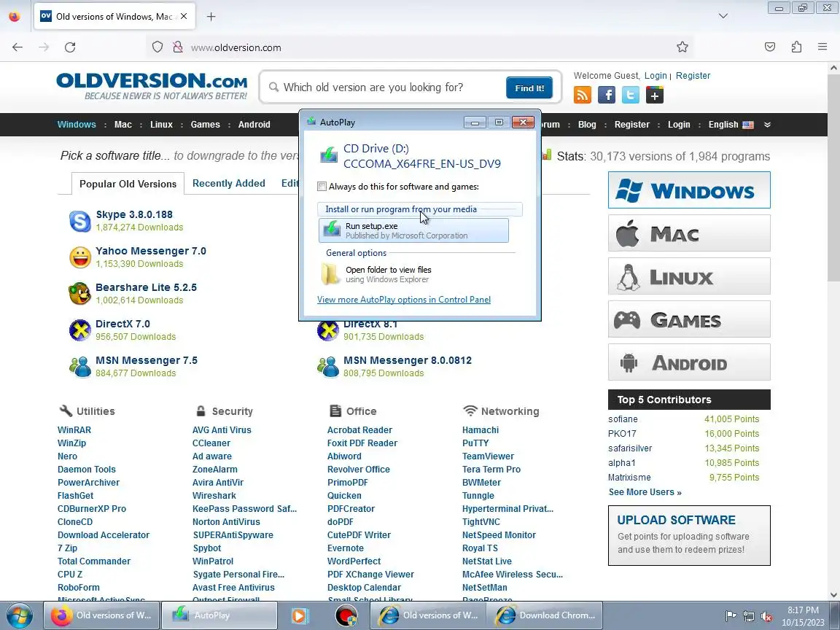Open the list all tabs dropdown arrow

[723, 16]
